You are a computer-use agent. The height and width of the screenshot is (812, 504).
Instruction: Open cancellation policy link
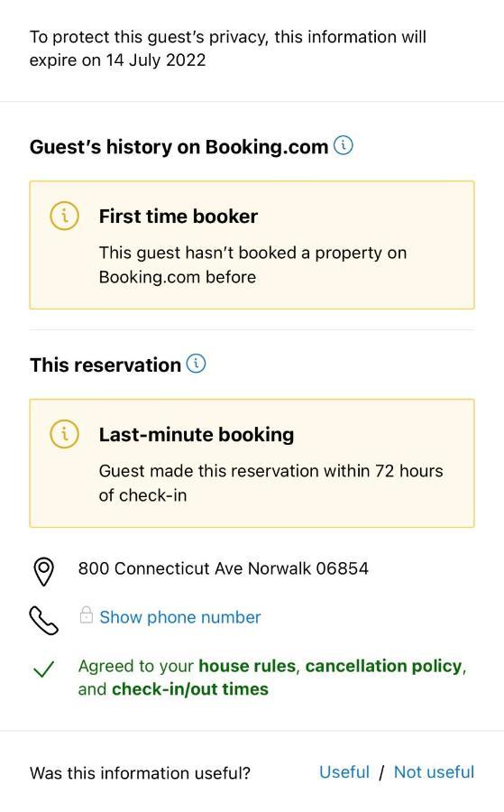(x=383, y=666)
